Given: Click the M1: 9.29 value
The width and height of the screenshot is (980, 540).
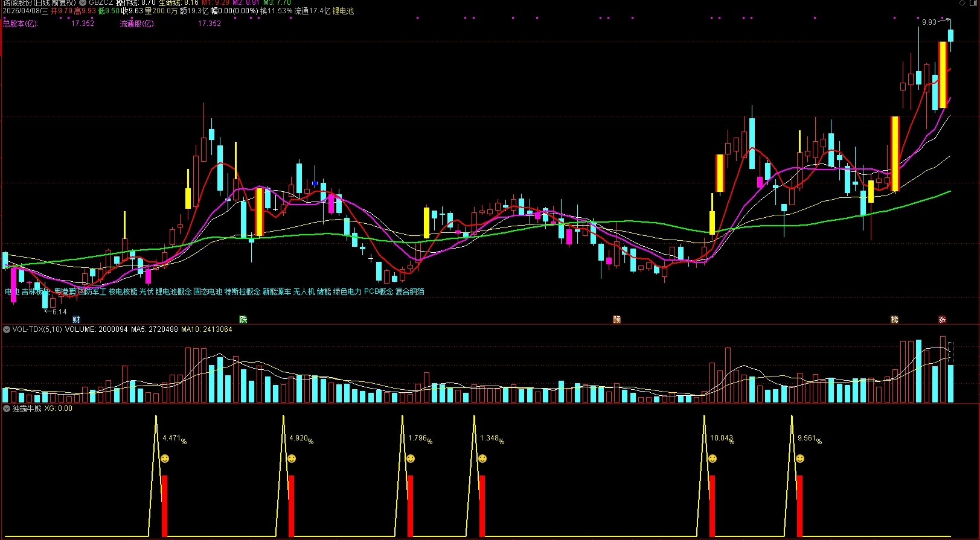Looking at the screenshot, I should click(x=216, y=3).
